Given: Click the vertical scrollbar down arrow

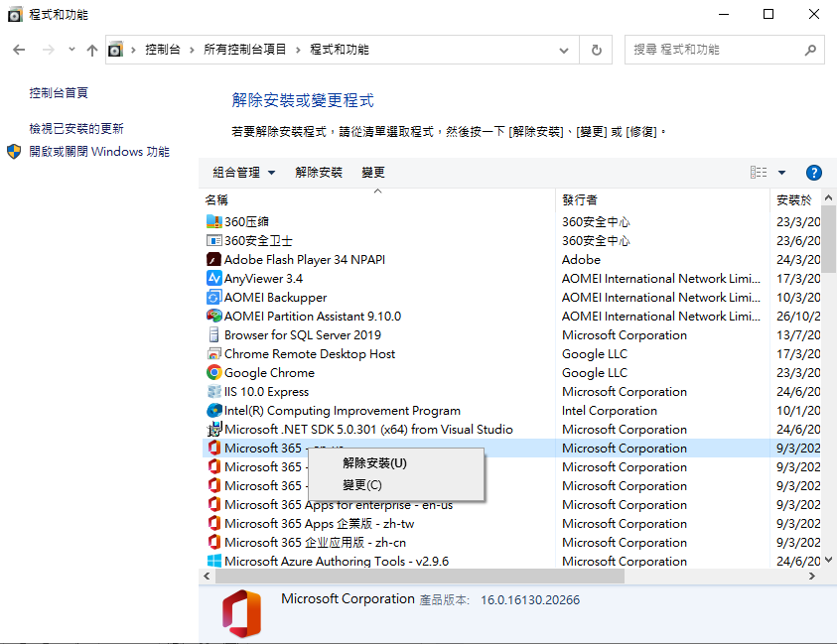Looking at the screenshot, I should [x=828, y=560].
